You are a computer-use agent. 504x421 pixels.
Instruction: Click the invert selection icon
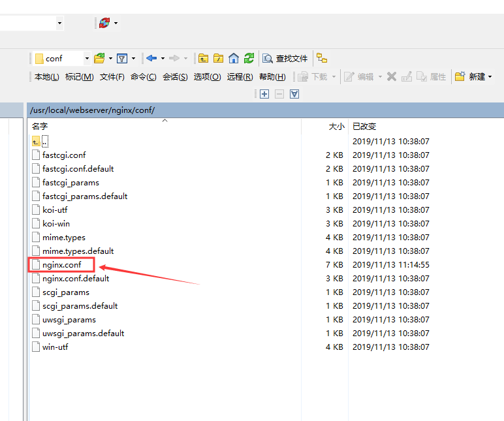pos(294,94)
